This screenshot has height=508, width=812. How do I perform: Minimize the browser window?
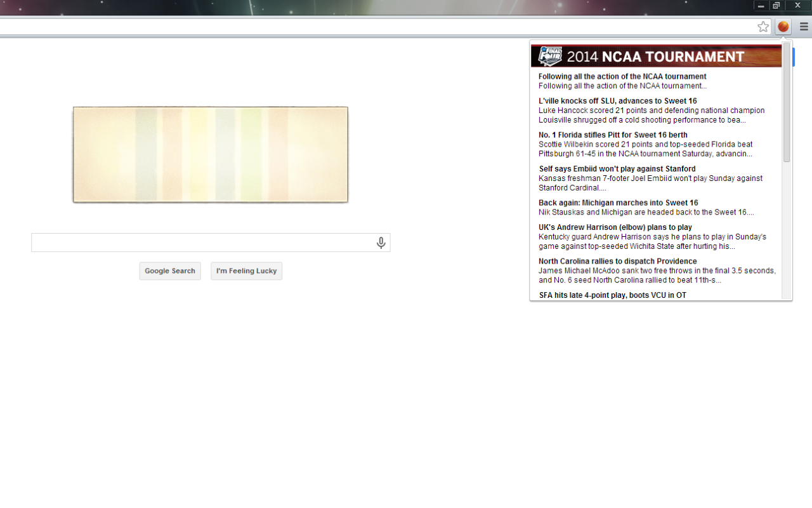coord(761,6)
